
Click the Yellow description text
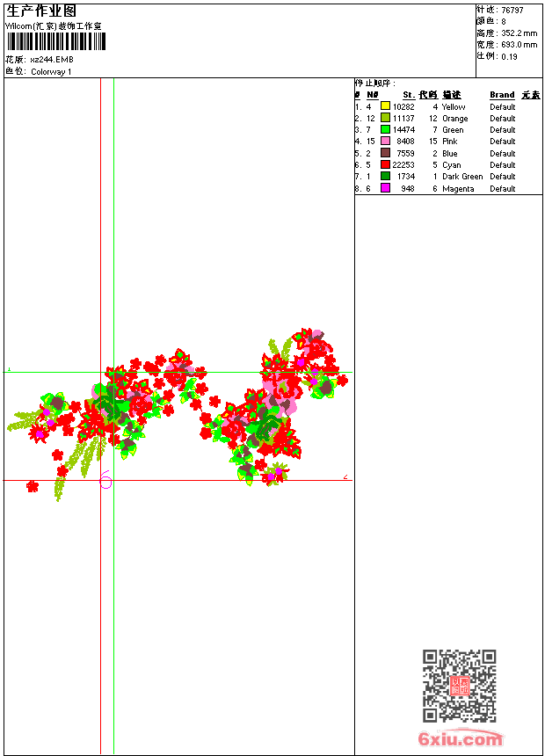click(x=454, y=107)
